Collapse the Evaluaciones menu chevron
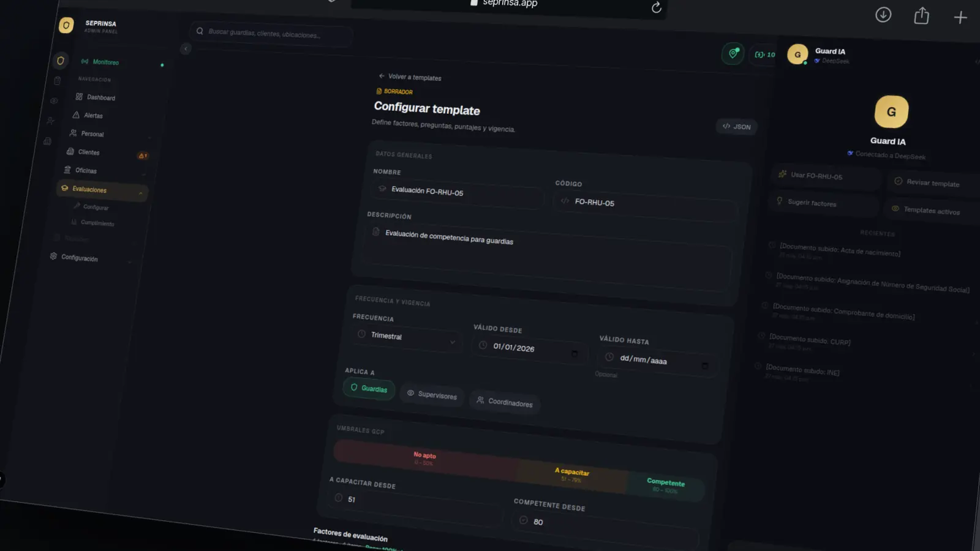The image size is (980, 551). tap(141, 193)
